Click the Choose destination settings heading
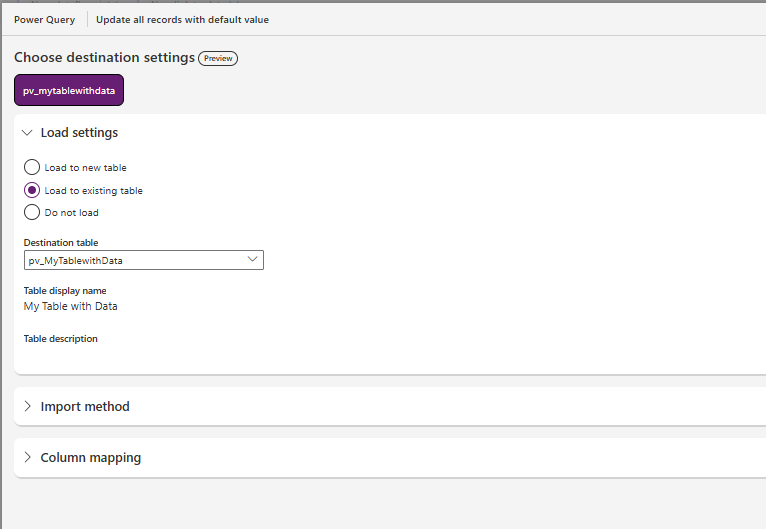Viewport: 766px width, 529px height. click(x=105, y=58)
